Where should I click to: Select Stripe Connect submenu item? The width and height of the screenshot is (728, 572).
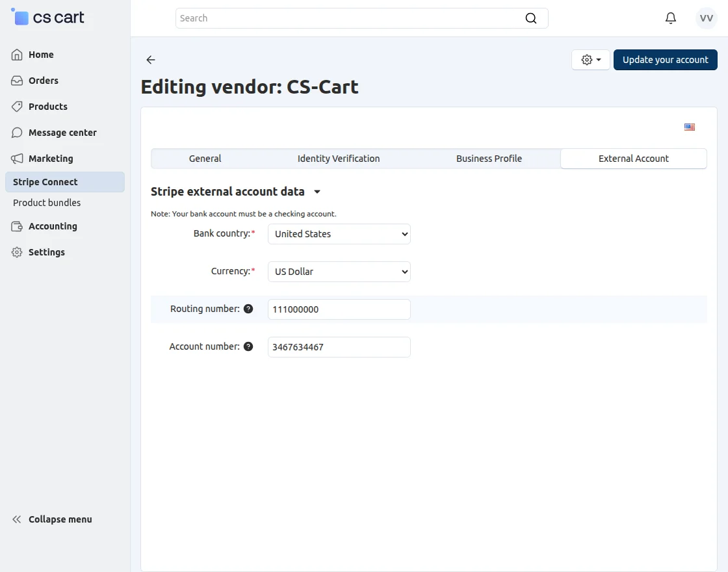tap(65, 182)
